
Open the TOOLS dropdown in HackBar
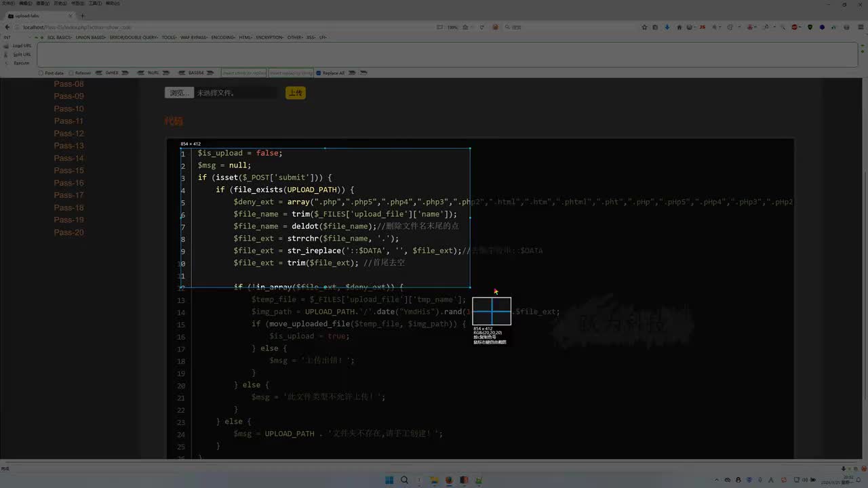point(170,37)
